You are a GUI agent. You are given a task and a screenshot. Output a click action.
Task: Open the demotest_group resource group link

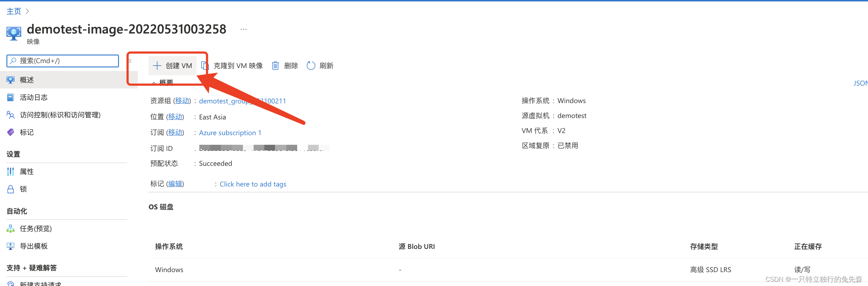(243, 101)
